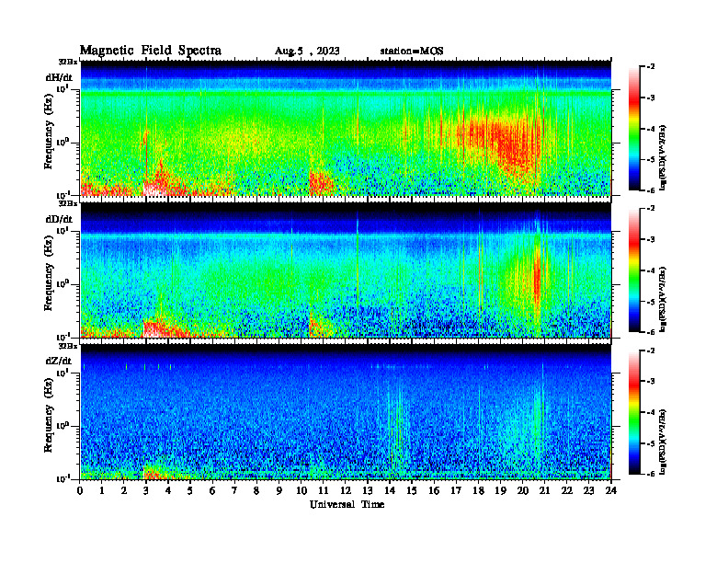
Task: Click the 10^1 frequency tick of dZ/dt panel
Action: (63, 373)
